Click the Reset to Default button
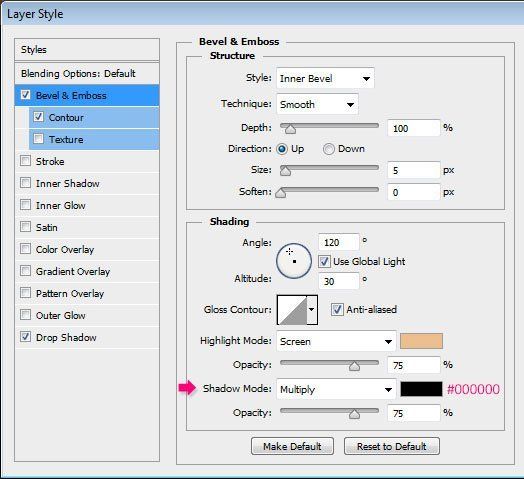 392,446
